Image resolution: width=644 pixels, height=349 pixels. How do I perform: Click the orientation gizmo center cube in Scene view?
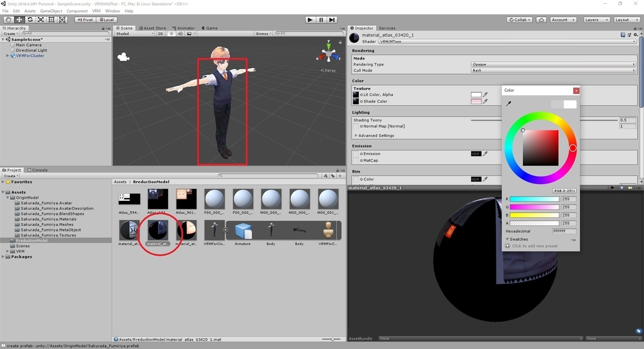point(328,55)
